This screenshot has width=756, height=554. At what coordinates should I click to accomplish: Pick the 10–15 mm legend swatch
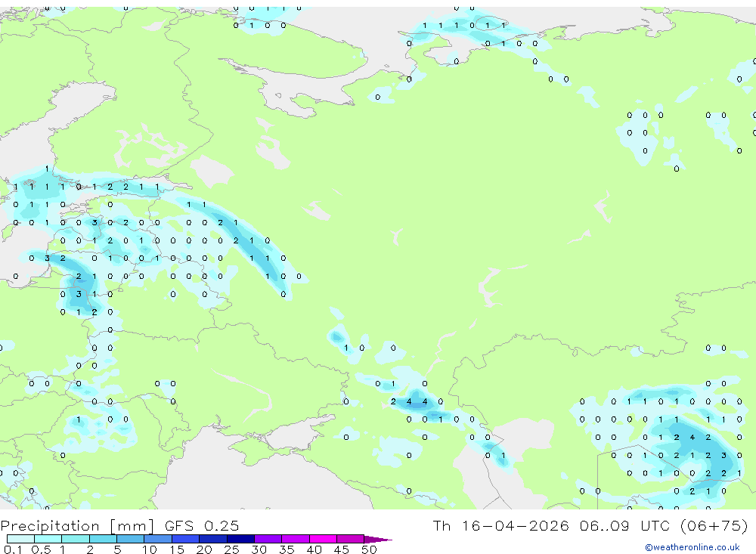click(158, 539)
